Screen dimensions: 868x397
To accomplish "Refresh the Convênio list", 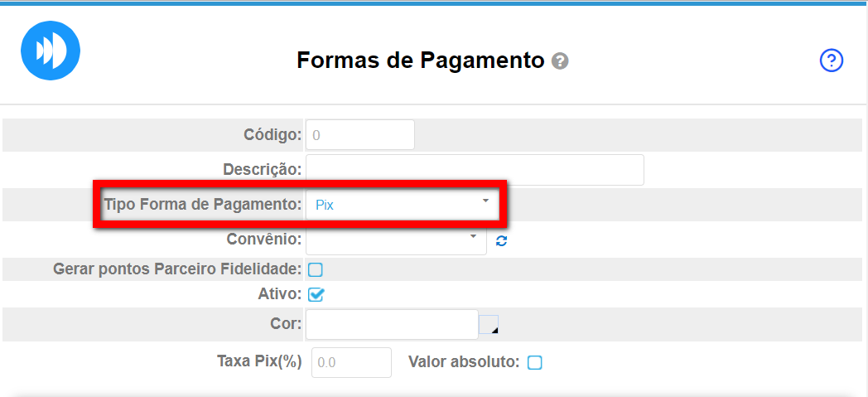I will click(x=501, y=241).
